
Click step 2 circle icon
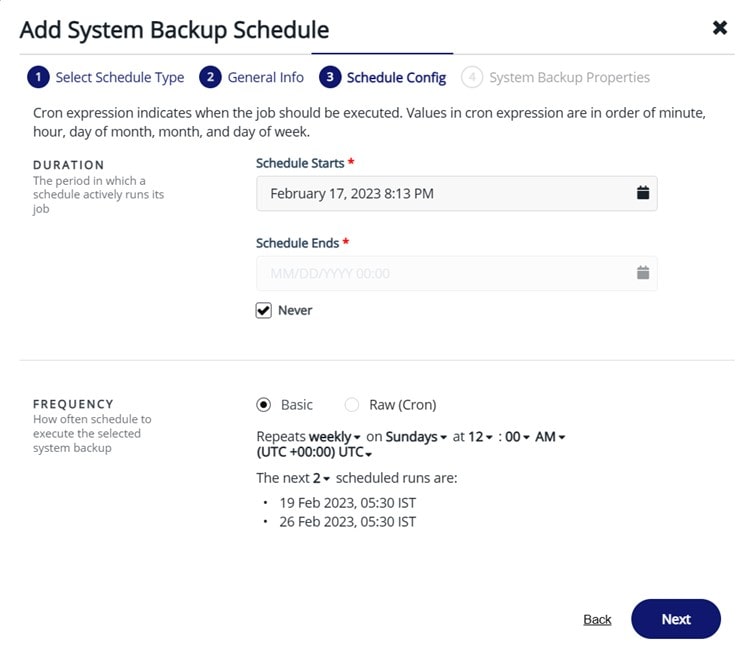[210, 78]
